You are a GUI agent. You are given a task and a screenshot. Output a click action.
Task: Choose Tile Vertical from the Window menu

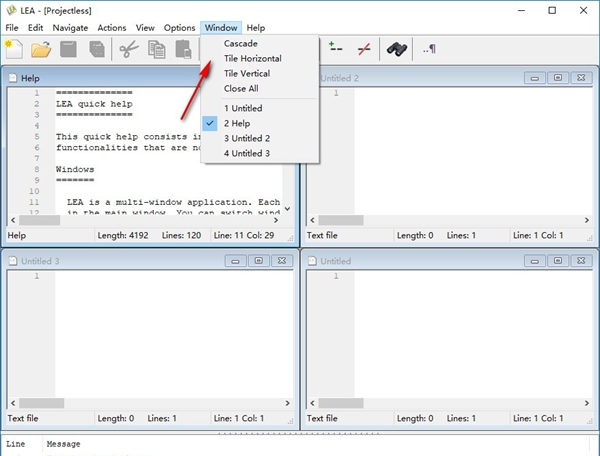coord(260,73)
